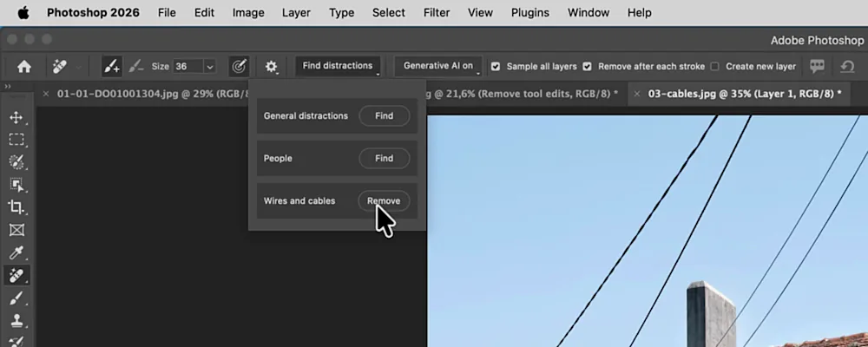Click the brush Size value field

coord(187,67)
